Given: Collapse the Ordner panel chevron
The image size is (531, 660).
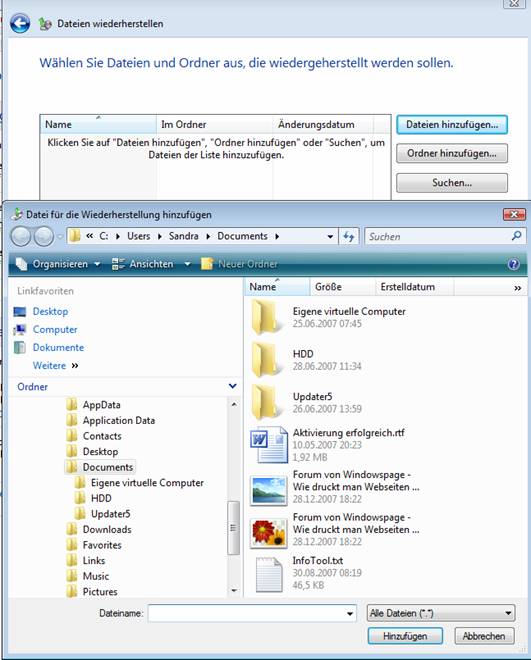Looking at the screenshot, I should pyautogui.click(x=232, y=386).
